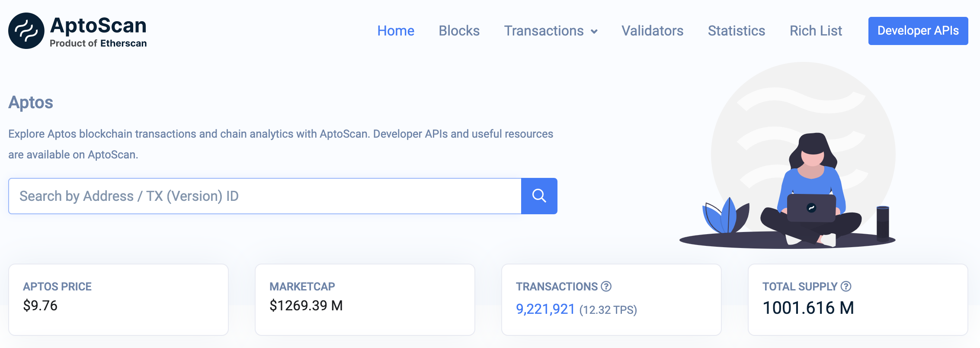Image resolution: width=980 pixels, height=348 pixels.
Task: Click the AptoScan logo icon
Action: tap(26, 31)
